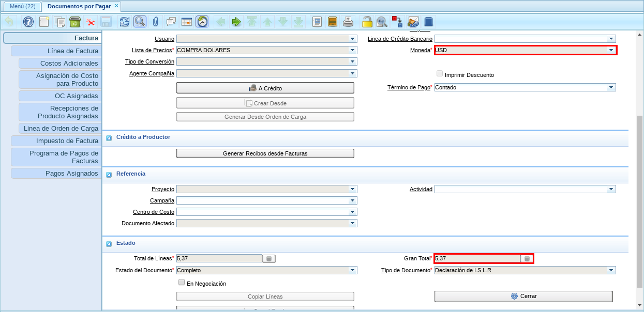Open the Moneda dropdown
Image resolution: width=644 pixels, height=312 pixels.
tap(611, 50)
